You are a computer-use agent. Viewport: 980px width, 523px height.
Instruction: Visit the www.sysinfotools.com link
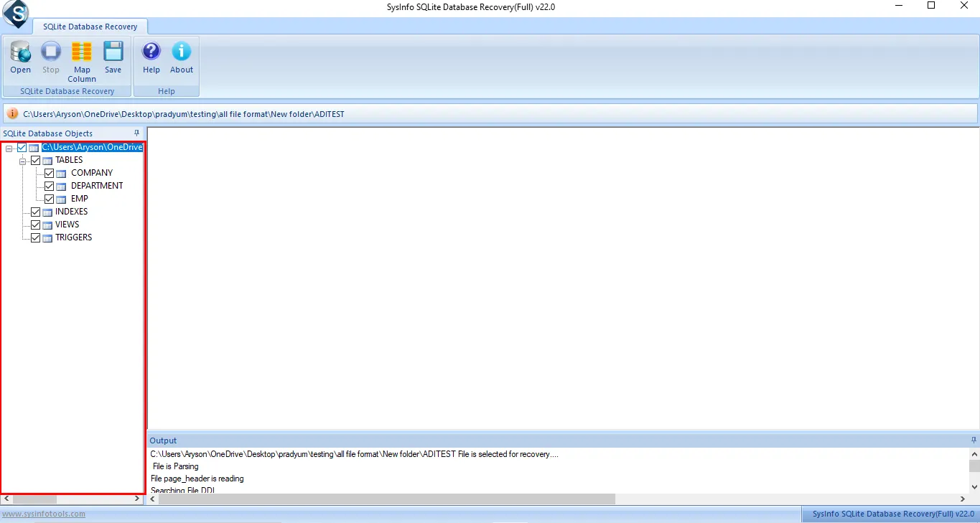tap(44, 514)
